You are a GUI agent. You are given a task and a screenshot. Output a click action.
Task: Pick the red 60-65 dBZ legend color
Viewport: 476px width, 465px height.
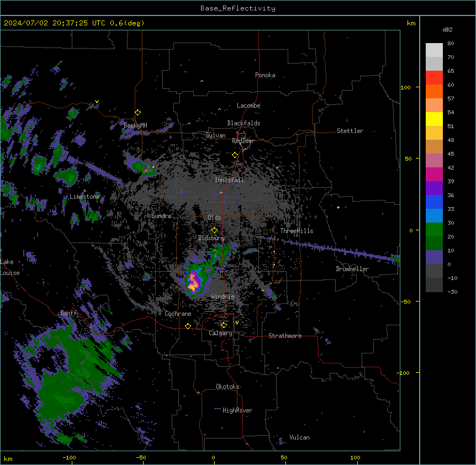click(x=434, y=78)
